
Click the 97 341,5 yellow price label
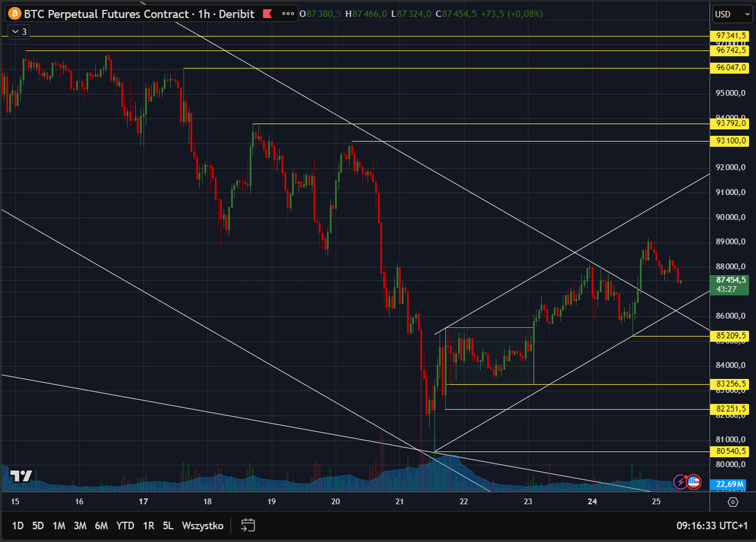pyautogui.click(x=728, y=35)
